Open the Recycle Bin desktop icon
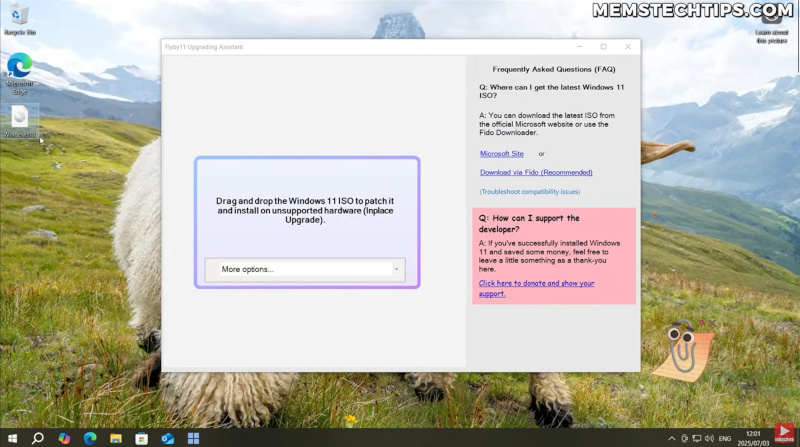Image resolution: width=800 pixels, height=447 pixels. coord(19,19)
